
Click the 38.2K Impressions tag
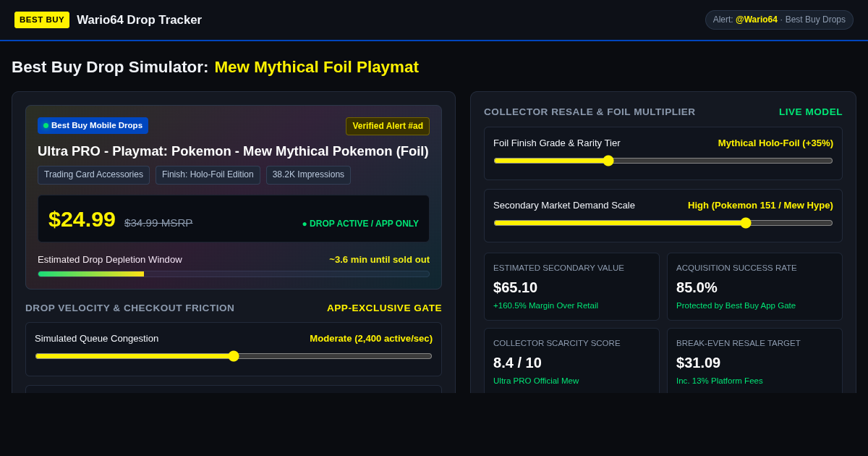(308, 174)
